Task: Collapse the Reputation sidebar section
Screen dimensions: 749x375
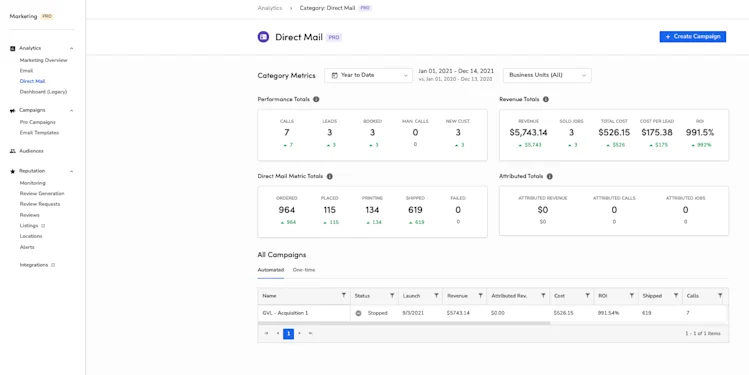Action: pyautogui.click(x=72, y=171)
